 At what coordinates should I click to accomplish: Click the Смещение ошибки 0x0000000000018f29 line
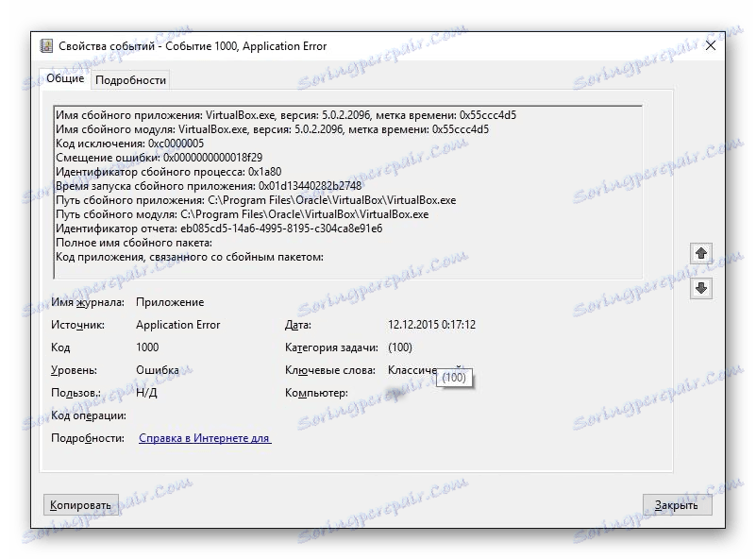(x=160, y=158)
